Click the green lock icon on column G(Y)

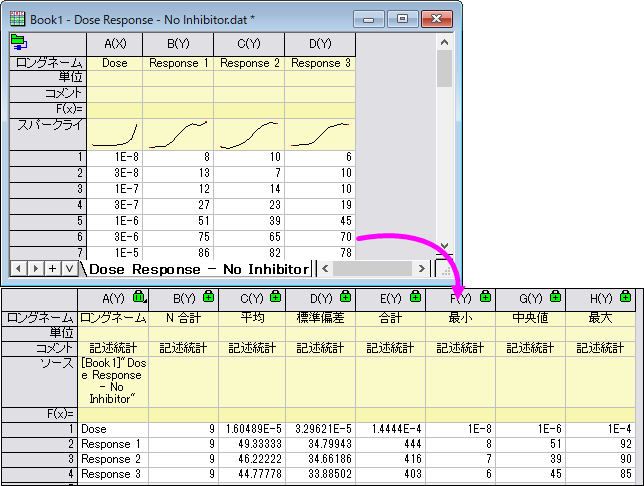pyautogui.click(x=555, y=296)
